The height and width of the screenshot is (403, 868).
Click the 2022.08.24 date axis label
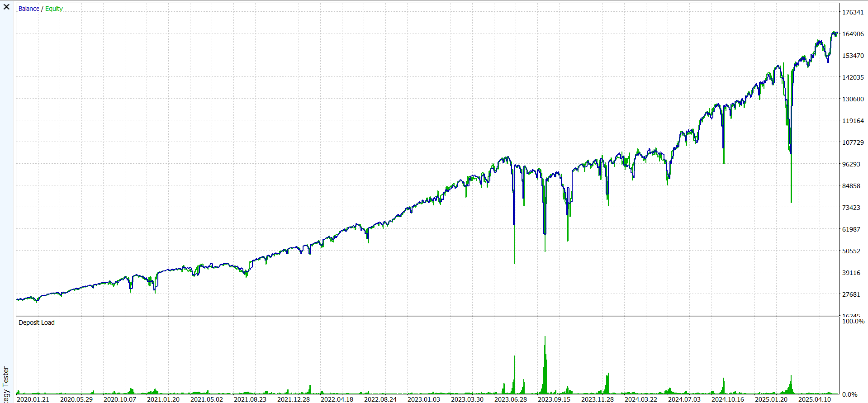pyautogui.click(x=380, y=399)
